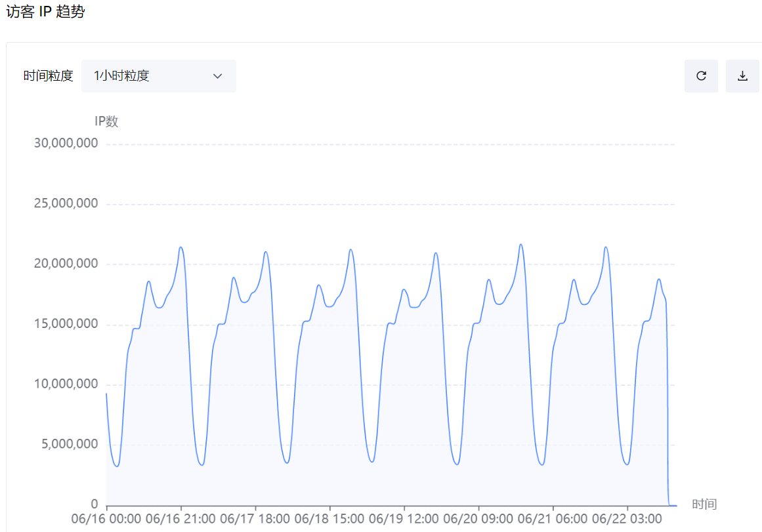This screenshot has height=532, width=762.
Task: Click the IP数 axis title
Action: 106,121
